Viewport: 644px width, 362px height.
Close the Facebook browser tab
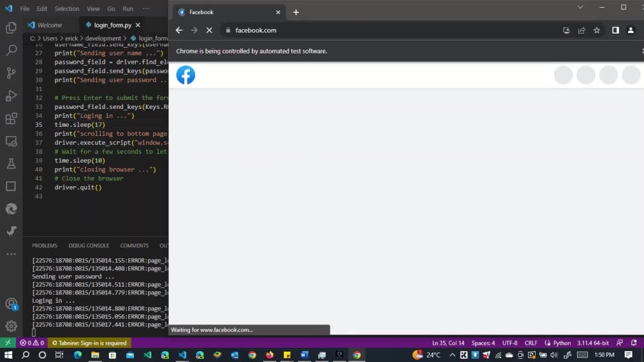(x=278, y=12)
